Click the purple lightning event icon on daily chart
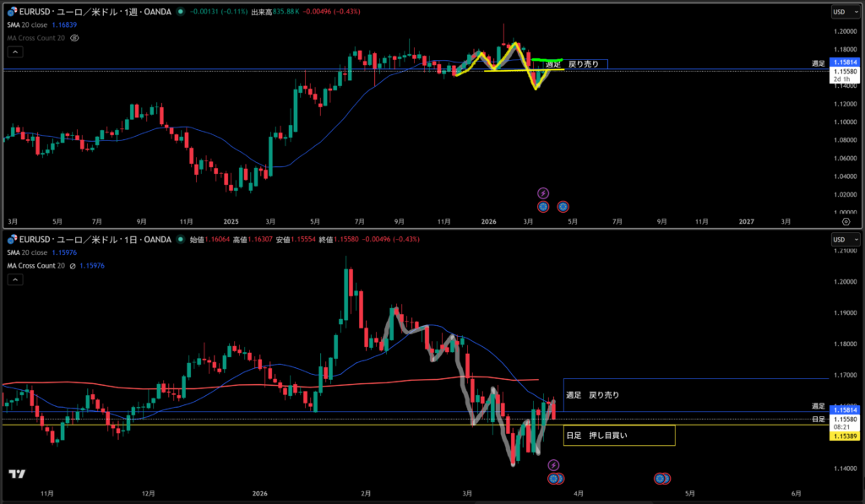This screenshot has height=504, width=865. pos(553,465)
